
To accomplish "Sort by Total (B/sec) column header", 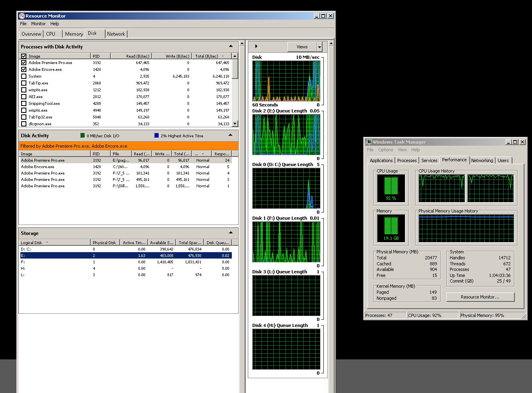I will [x=206, y=56].
